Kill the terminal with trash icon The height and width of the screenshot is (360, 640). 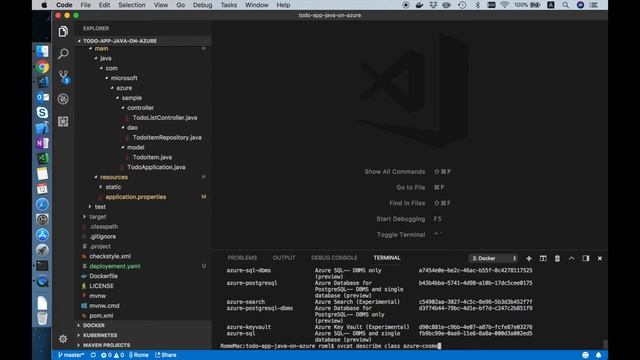click(x=557, y=258)
